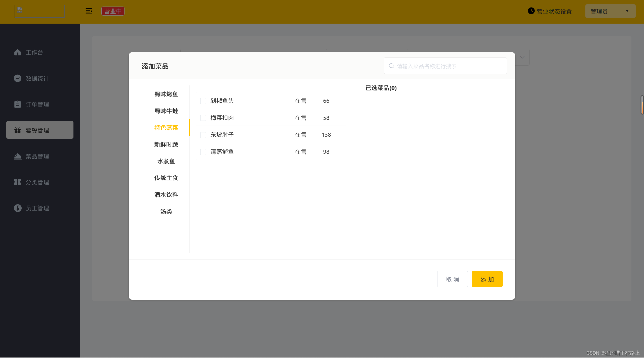
Task: Check the 剁椒鱼头 dish checkbox
Action: pyautogui.click(x=203, y=101)
